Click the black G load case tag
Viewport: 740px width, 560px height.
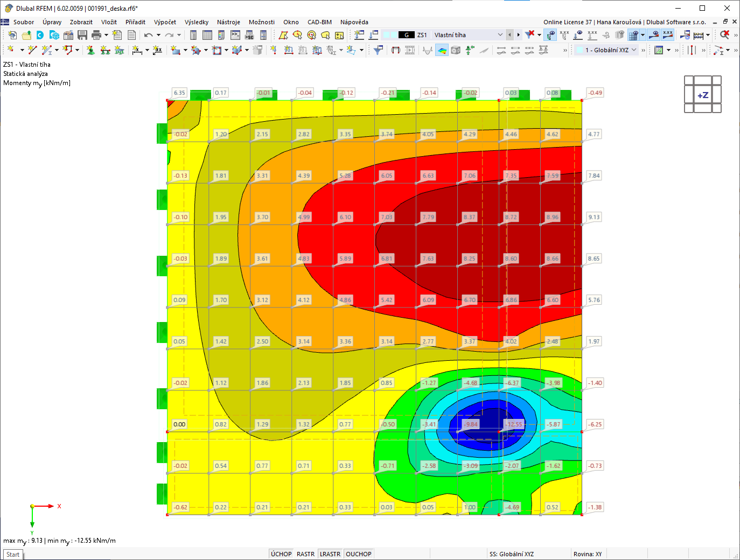407,35
